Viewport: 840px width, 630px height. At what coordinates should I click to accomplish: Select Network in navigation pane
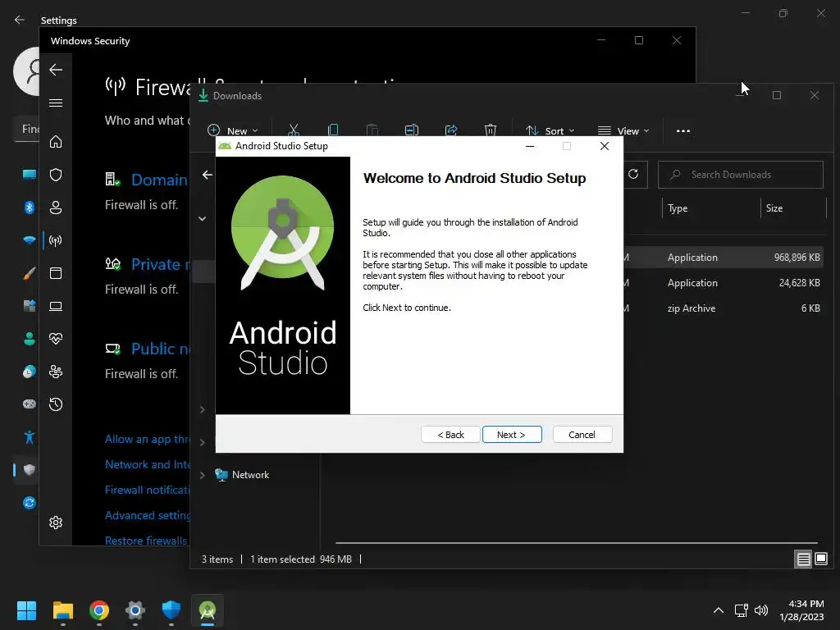(250, 475)
